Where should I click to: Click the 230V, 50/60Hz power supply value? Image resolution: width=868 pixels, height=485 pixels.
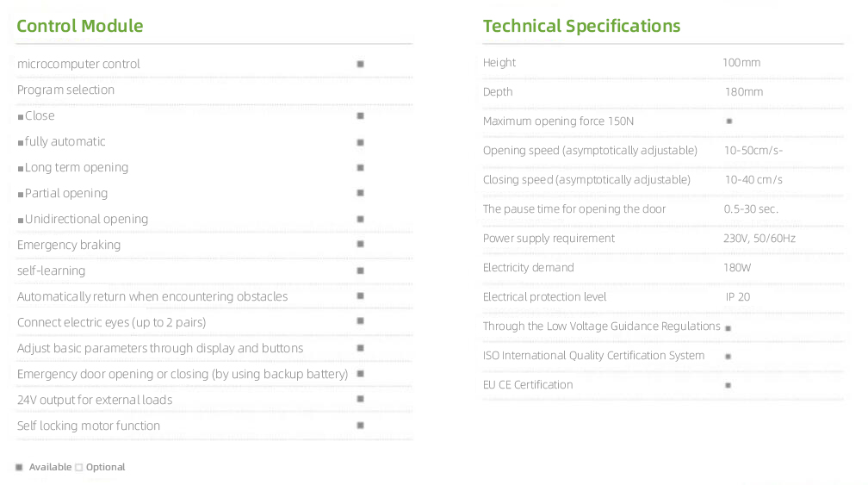759,239
